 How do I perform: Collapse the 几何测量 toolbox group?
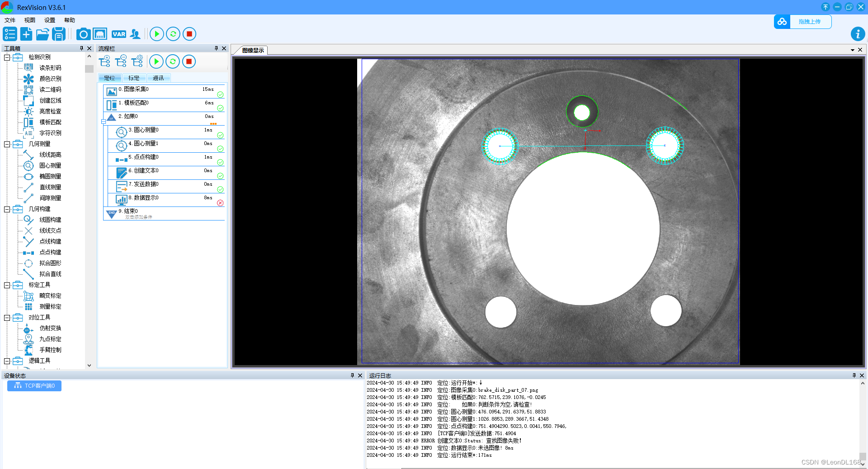7,144
